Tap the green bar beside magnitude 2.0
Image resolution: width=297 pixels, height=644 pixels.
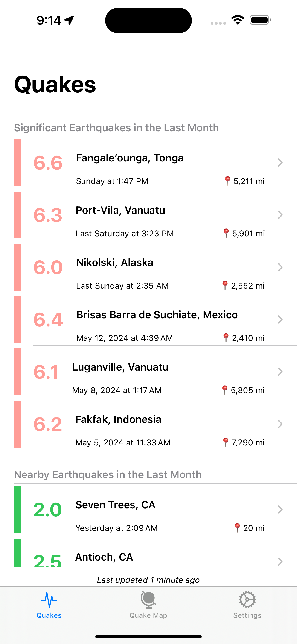tap(17, 509)
